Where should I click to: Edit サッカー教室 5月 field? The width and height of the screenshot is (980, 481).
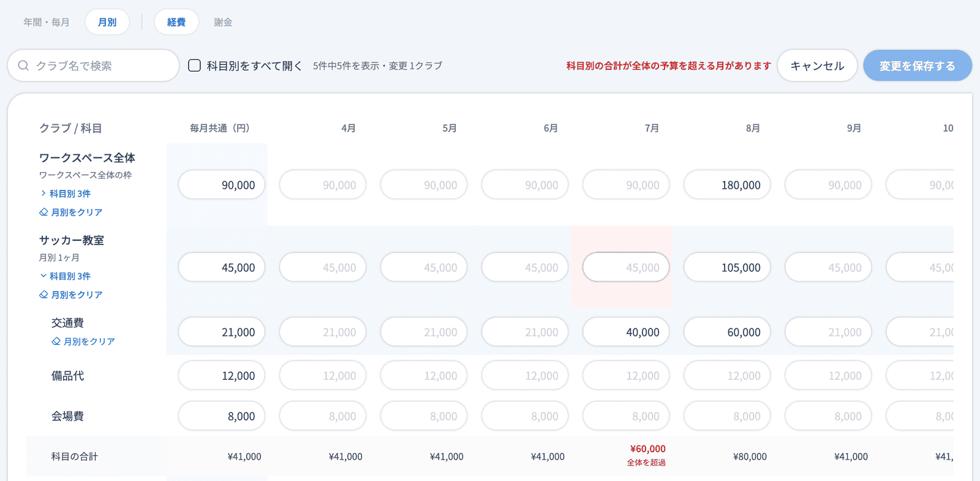point(424,267)
